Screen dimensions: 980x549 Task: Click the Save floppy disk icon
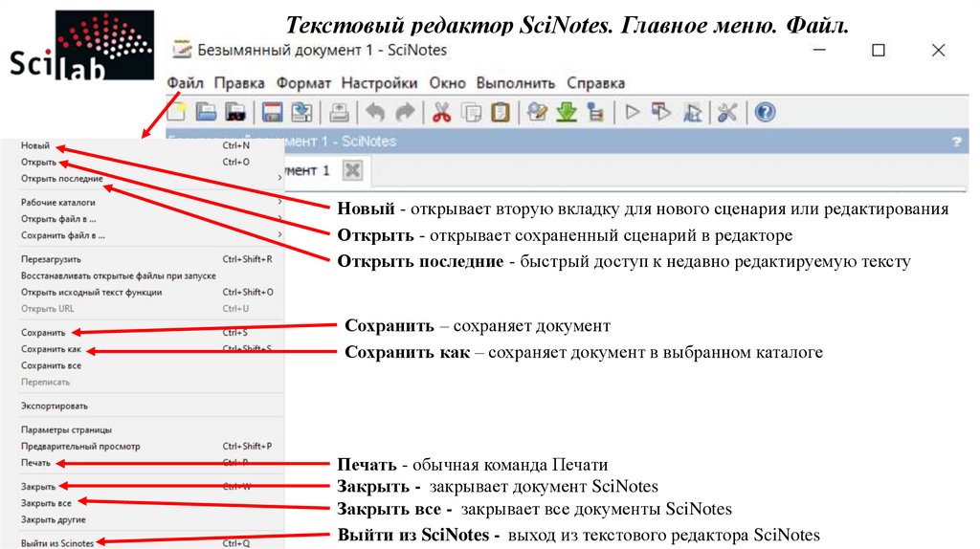click(x=272, y=113)
